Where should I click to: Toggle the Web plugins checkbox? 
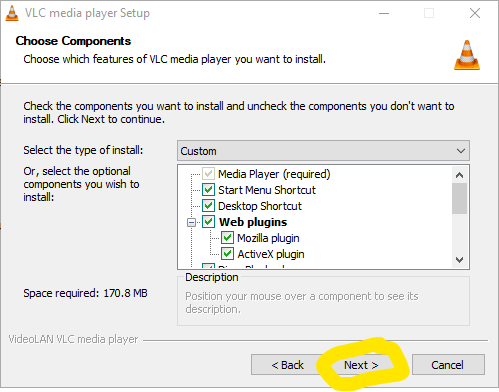(208, 222)
